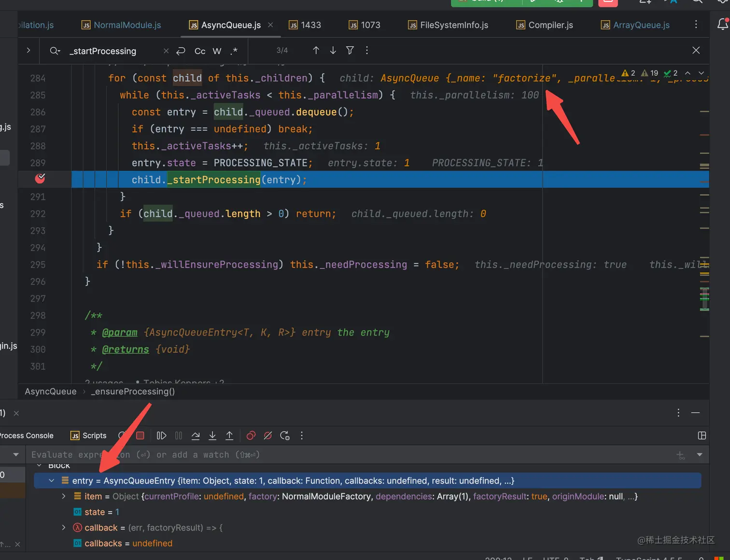Image resolution: width=730 pixels, height=560 pixels.
Task: Switch to Compiler.js tab
Action: click(x=545, y=25)
